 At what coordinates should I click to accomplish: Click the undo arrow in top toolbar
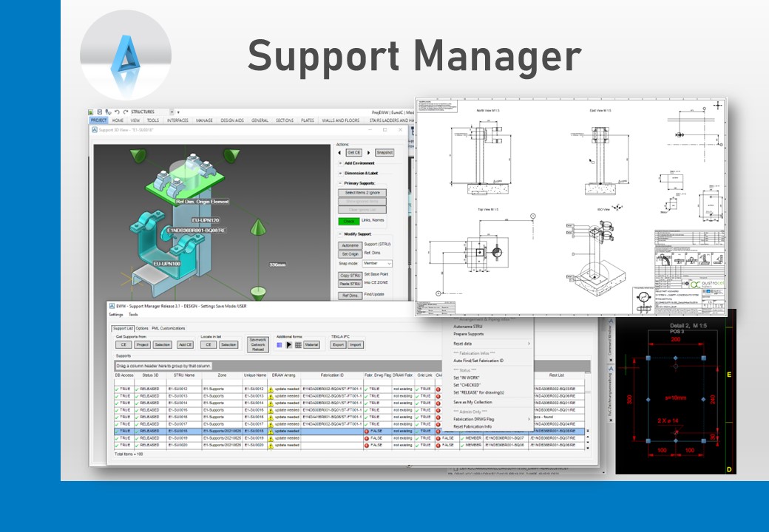(x=116, y=112)
